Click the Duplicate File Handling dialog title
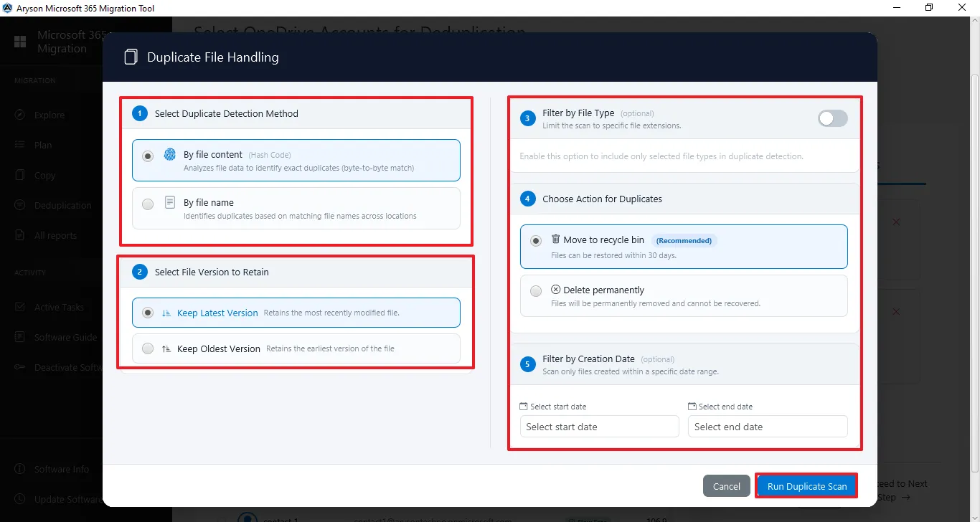The height and width of the screenshot is (522, 980). tap(213, 57)
